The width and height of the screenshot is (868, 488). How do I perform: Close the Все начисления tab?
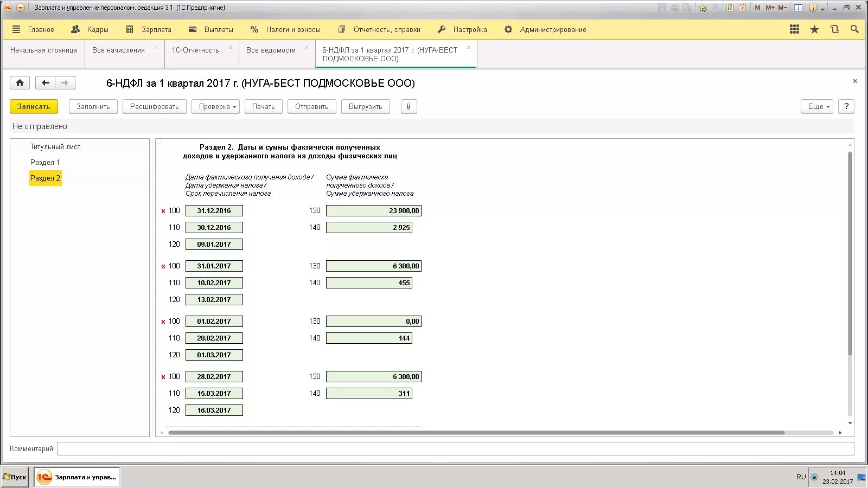(156, 48)
